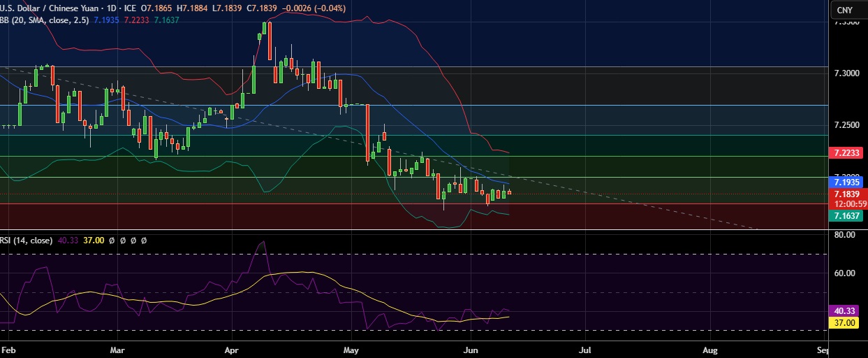Click the red 7.2233 upper band price label
The width and height of the screenshot is (868, 358).
844,152
